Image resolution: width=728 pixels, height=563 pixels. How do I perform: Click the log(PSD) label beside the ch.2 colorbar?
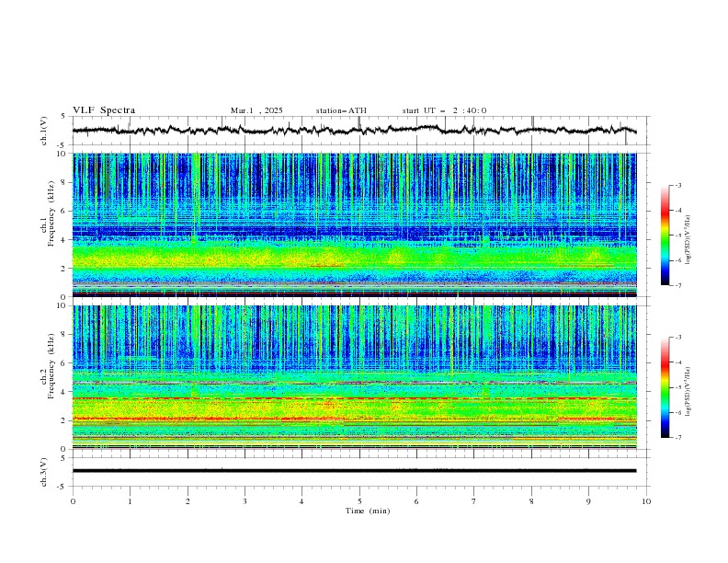click(688, 392)
